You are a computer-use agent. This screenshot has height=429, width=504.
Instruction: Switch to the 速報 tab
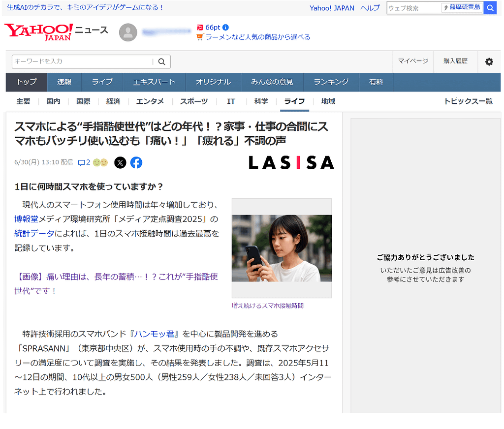pyautogui.click(x=64, y=82)
